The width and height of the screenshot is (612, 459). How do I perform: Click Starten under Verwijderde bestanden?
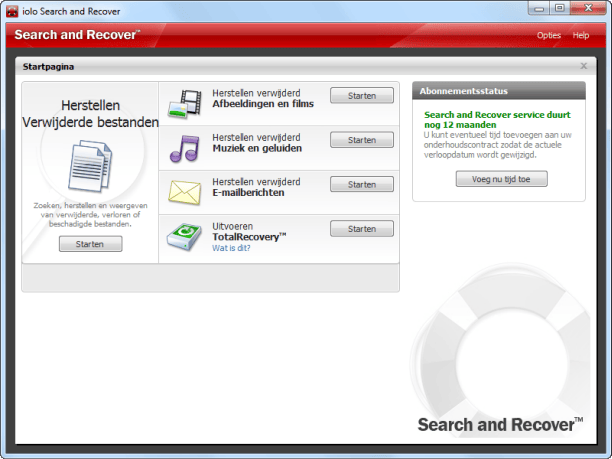(91, 244)
